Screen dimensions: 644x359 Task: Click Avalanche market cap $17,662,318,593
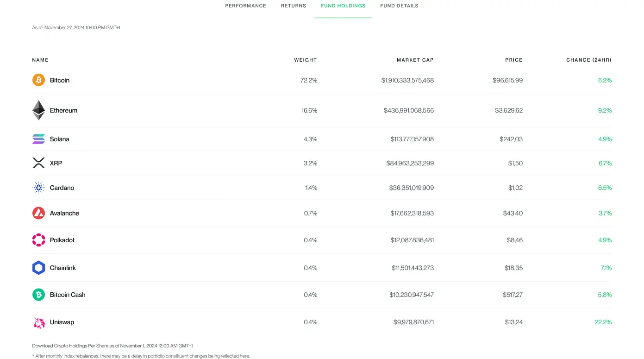tap(412, 213)
